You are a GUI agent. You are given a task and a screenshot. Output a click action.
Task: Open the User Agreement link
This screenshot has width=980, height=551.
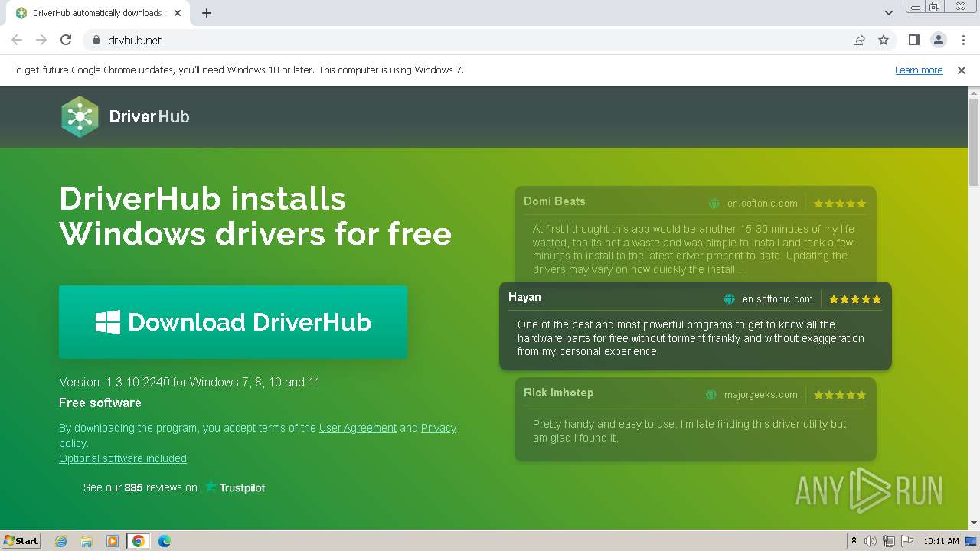358,428
